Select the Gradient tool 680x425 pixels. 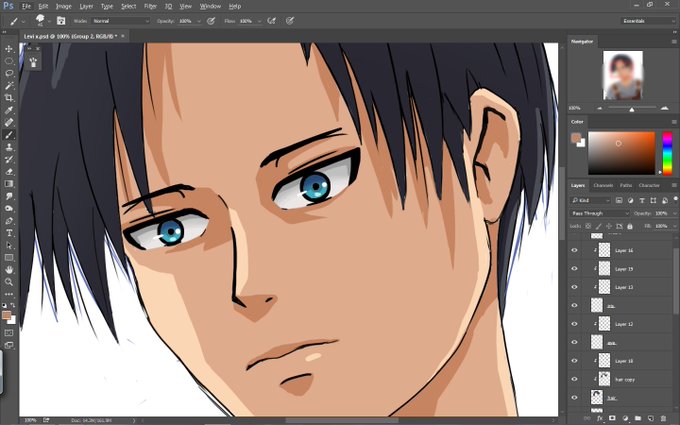[9, 184]
